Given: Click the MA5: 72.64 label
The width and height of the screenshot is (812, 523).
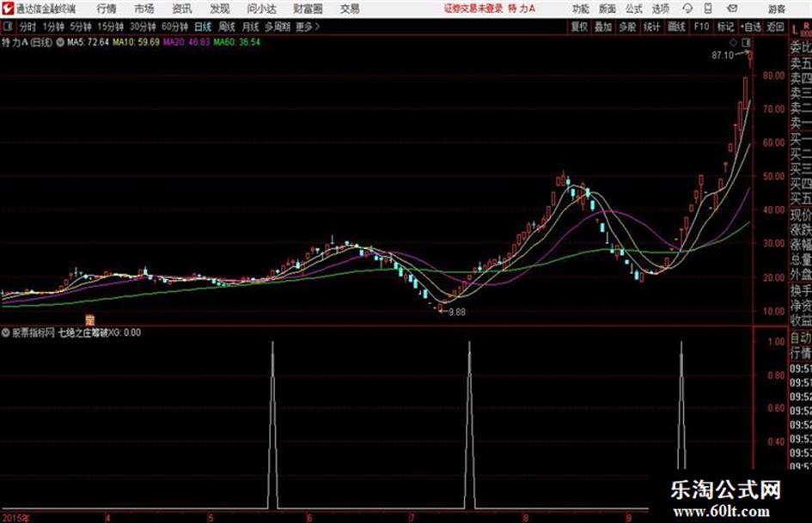Looking at the screenshot, I should [88, 42].
